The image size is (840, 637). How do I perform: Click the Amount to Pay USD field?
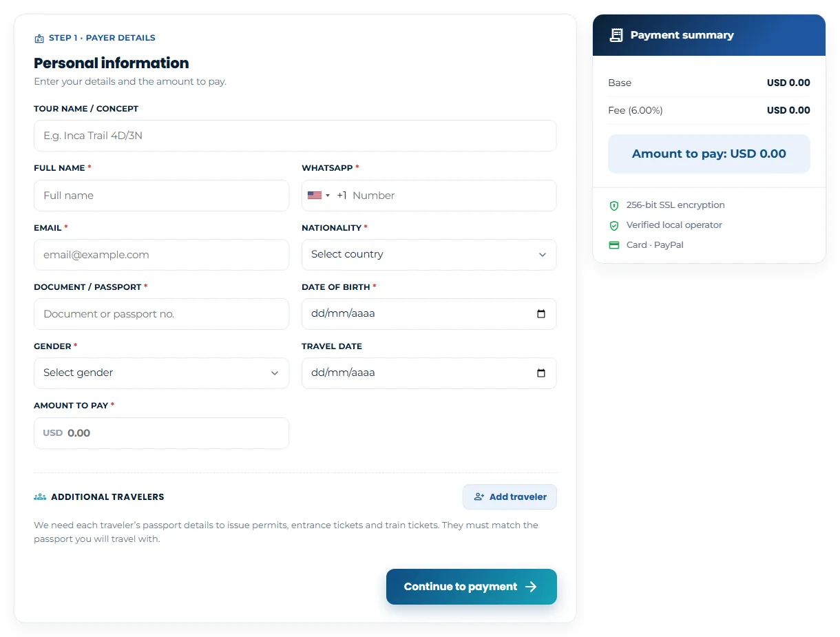(161, 433)
